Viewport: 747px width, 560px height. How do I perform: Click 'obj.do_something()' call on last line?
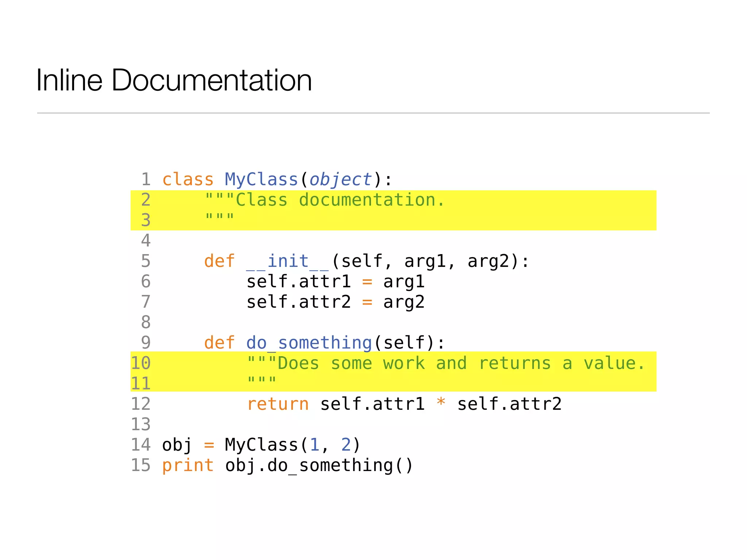tap(319, 466)
